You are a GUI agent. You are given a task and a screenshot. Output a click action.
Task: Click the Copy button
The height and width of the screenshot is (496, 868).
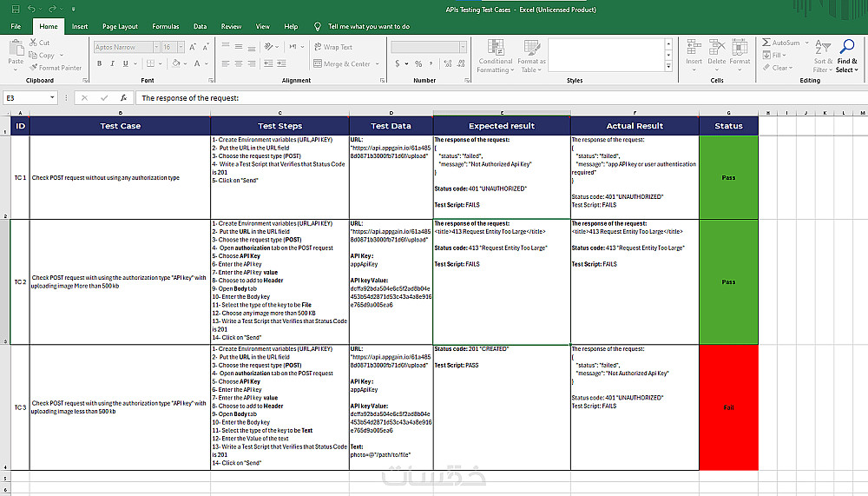point(42,56)
